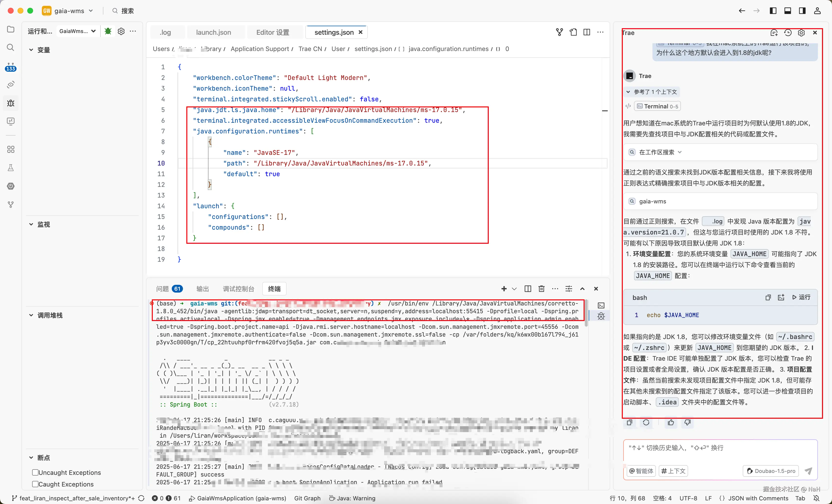Open the launch.json gear icon
This screenshot has height=504, width=832.
click(x=121, y=31)
